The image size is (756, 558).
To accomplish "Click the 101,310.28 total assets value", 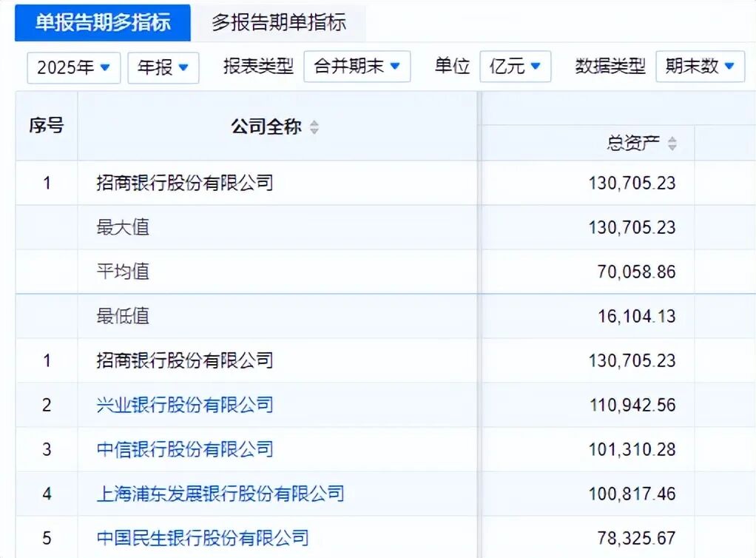I will click(x=632, y=449).
